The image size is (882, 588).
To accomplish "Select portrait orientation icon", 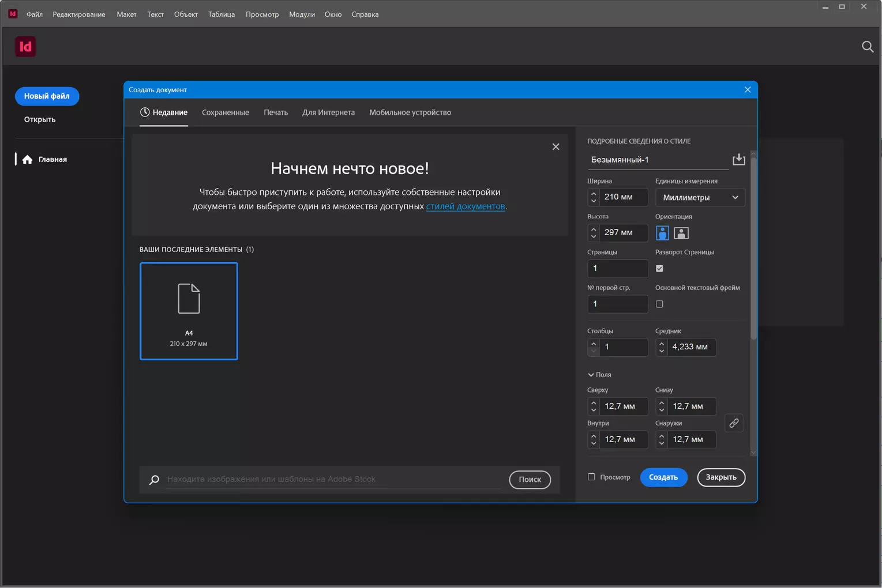I will pos(662,233).
